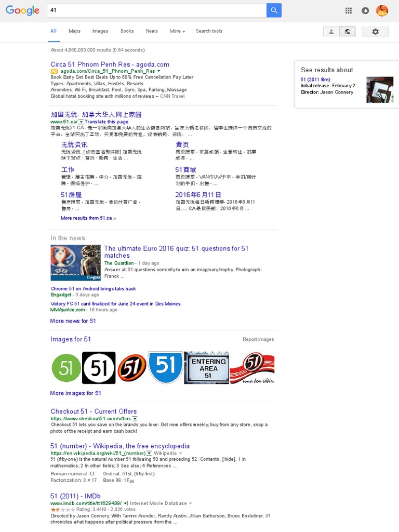The width and height of the screenshot is (399, 532).
Task: Open the ultimate Euro 2016 quiz article
Action: [177, 252]
